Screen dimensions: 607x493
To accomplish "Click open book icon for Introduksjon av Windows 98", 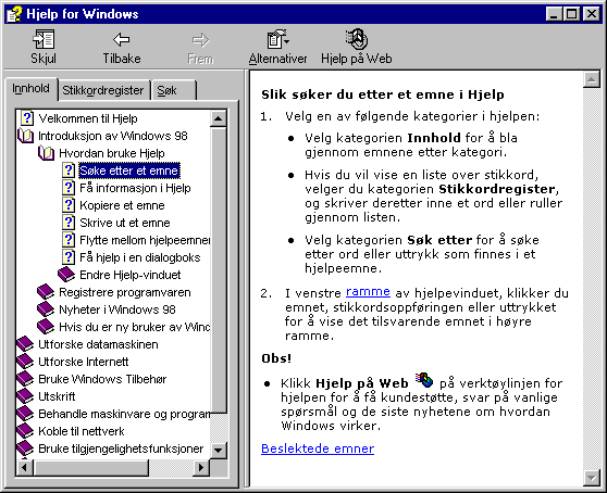I will pos(26,136).
